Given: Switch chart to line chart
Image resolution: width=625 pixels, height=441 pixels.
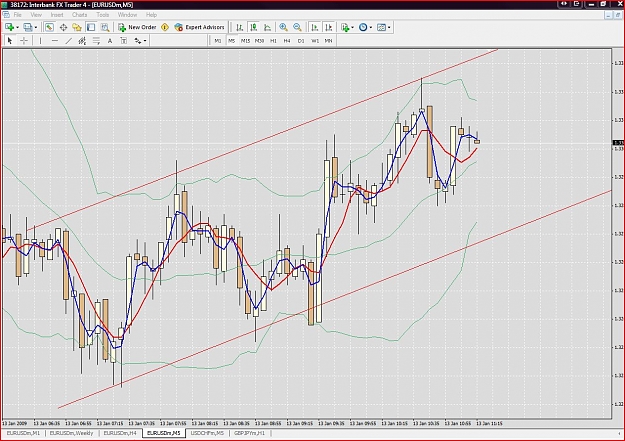Looking at the screenshot, I should coord(267,27).
